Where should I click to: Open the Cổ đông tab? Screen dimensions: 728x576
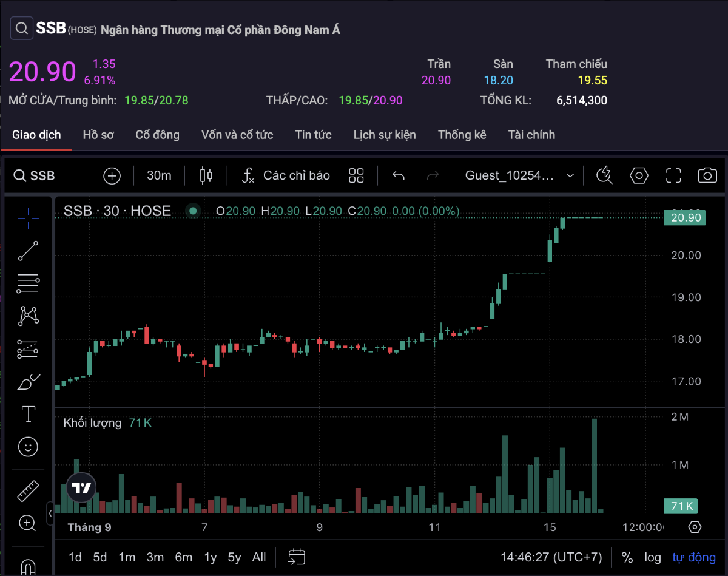point(158,135)
